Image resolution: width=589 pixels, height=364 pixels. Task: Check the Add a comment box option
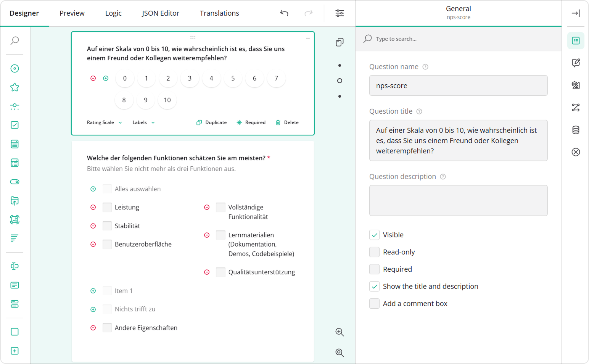(x=374, y=303)
